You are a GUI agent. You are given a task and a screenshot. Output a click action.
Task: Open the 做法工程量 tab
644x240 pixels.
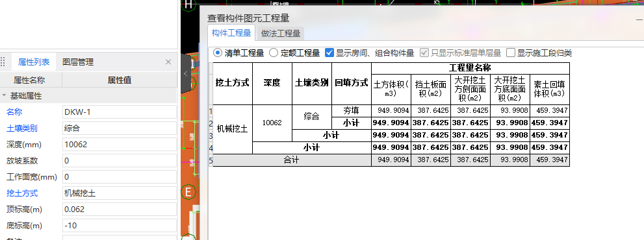[x=281, y=33]
